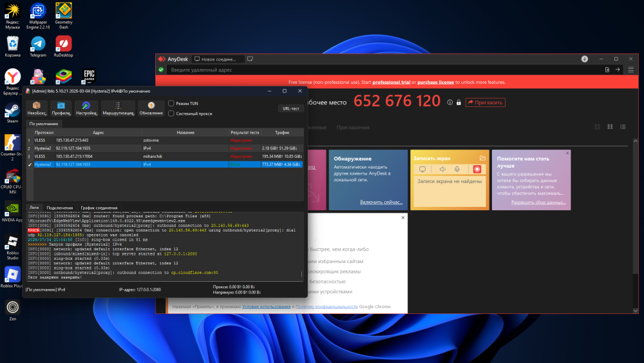Click the info icon beside AnyDesk ID
644x363 pixels.
pyautogui.click(x=450, y=103)
